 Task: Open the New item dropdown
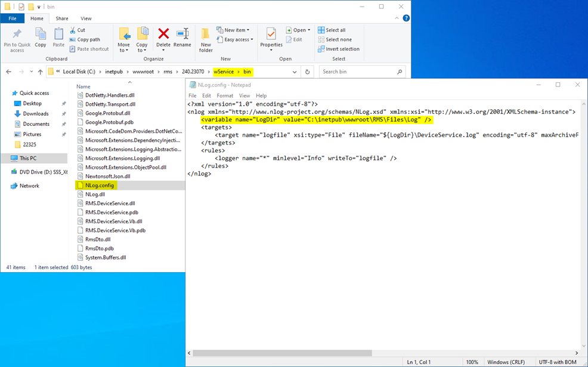[x=233, y=30]
